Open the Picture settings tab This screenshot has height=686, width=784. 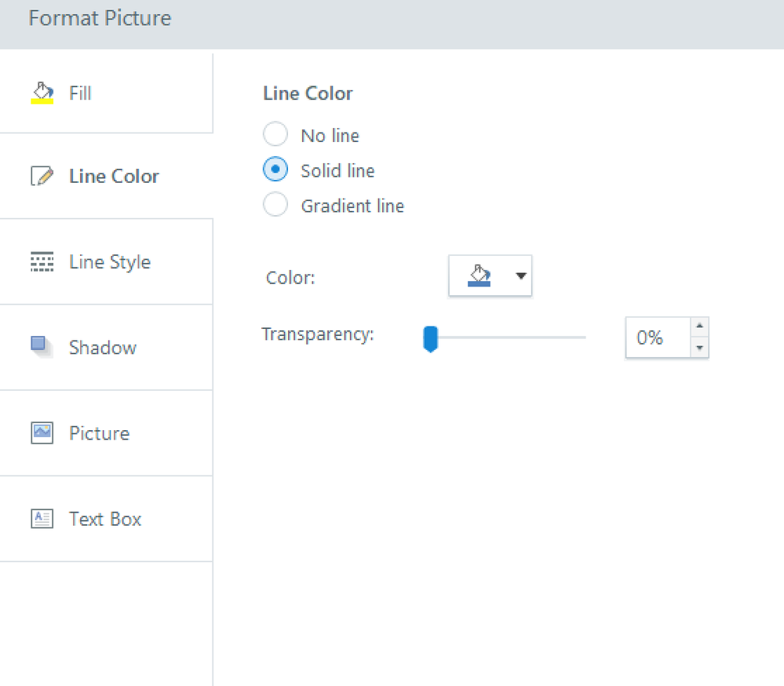99,433
